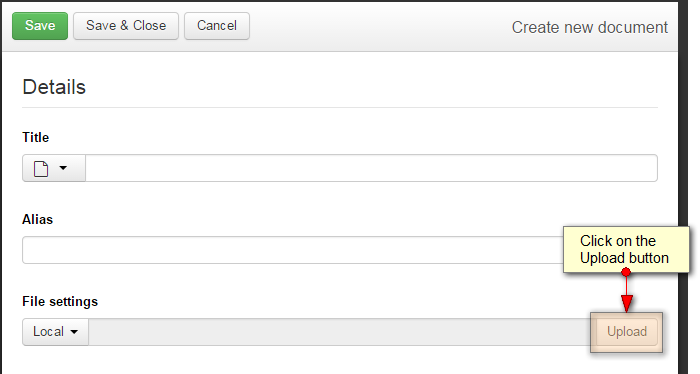The image size is (700, 374).
Task: Click the Title field label
Action: (36, 137)
